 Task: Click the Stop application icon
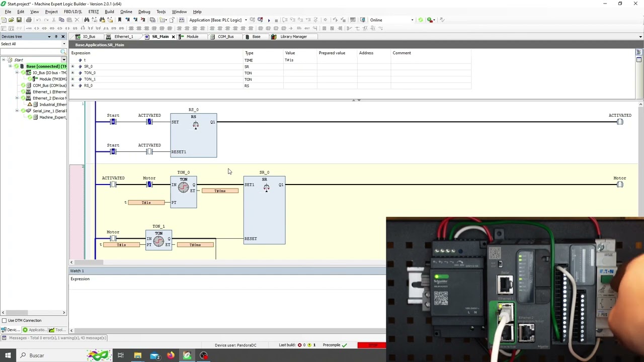point(276,20)
